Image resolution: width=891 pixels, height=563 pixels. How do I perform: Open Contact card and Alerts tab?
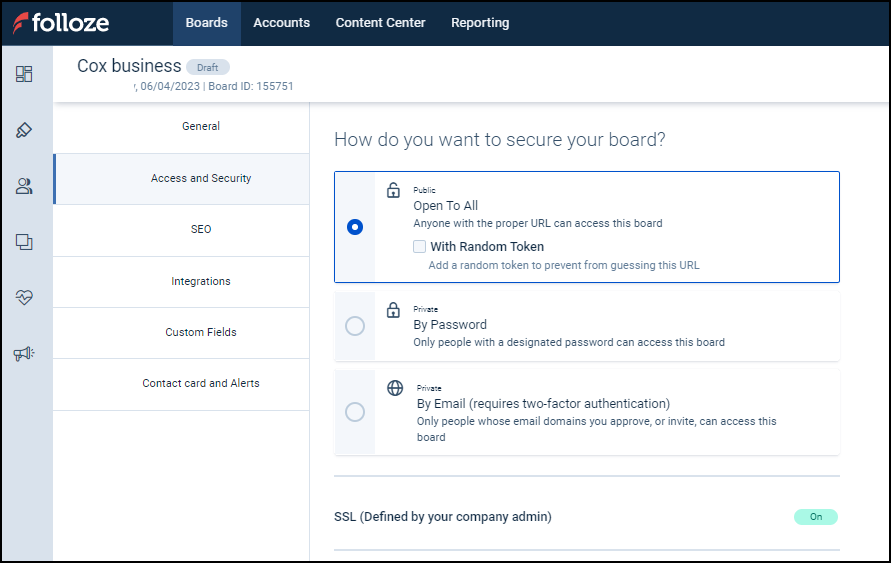click(182, 383)
